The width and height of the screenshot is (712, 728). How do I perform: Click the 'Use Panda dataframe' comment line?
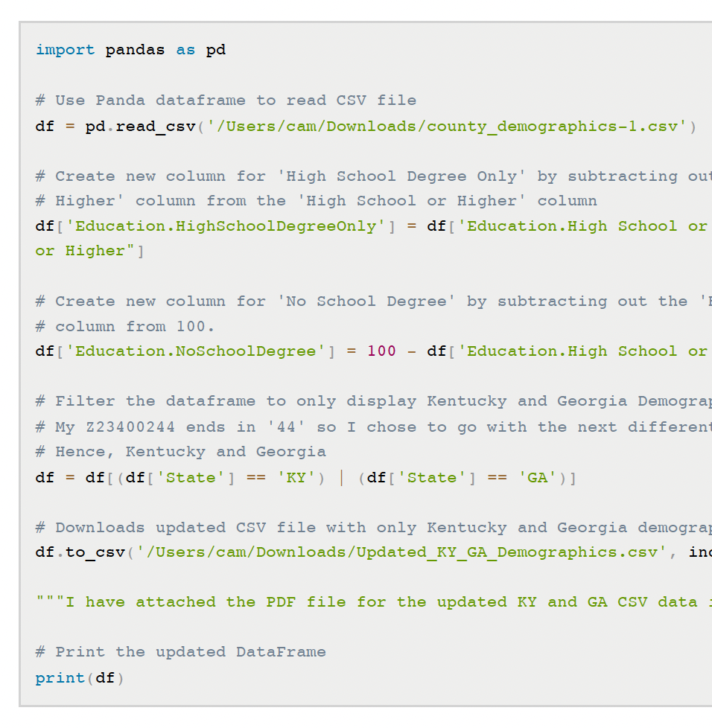click(226, 100)
